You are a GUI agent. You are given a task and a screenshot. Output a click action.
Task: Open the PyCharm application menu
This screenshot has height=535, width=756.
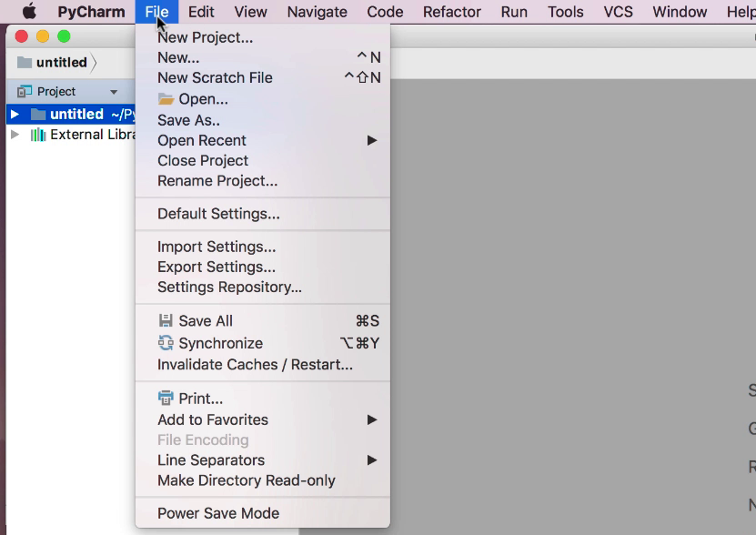91,12
